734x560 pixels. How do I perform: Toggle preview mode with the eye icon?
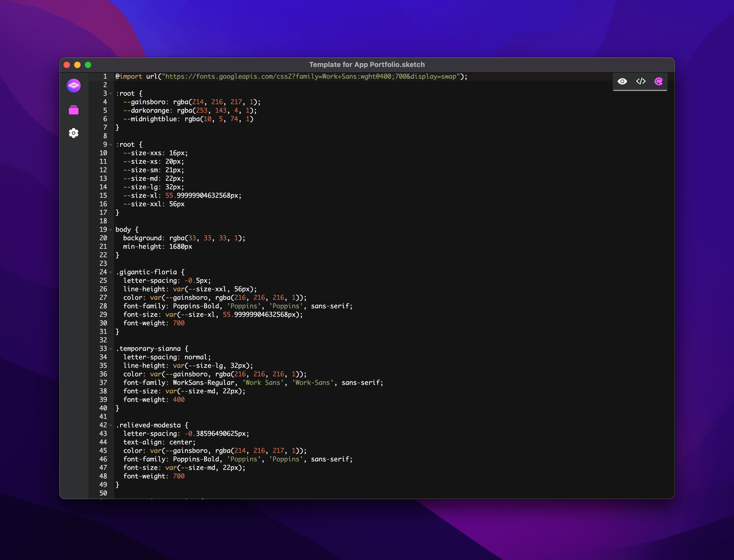coord(623,81)
